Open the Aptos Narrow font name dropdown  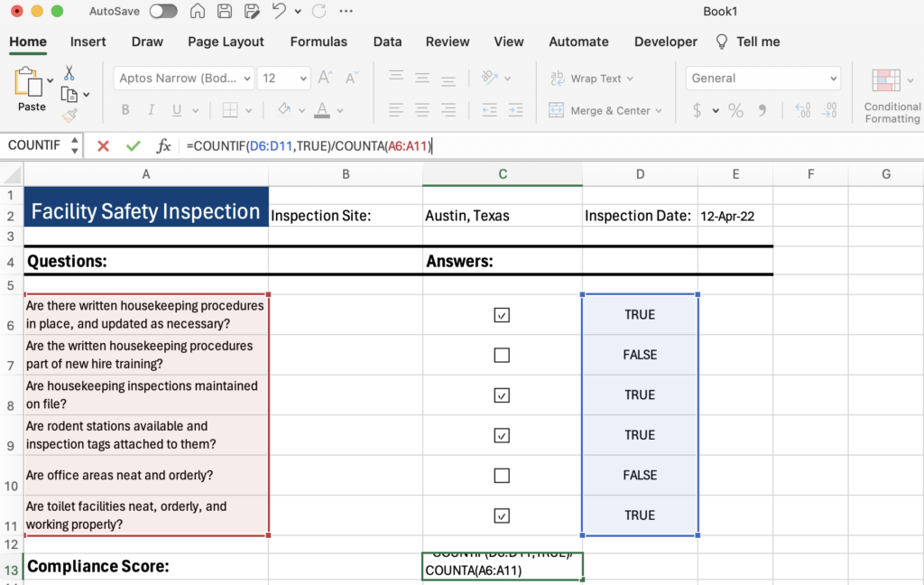(x=247, y=79)
